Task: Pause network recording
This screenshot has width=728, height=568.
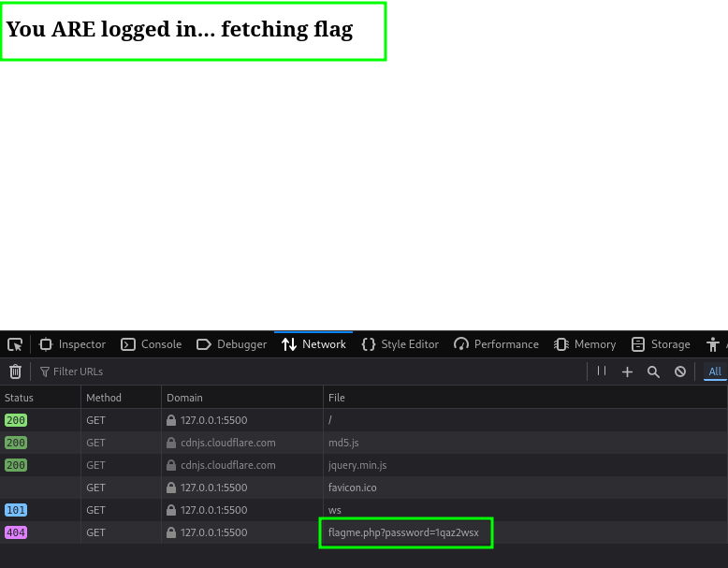Action: point(602,371)
